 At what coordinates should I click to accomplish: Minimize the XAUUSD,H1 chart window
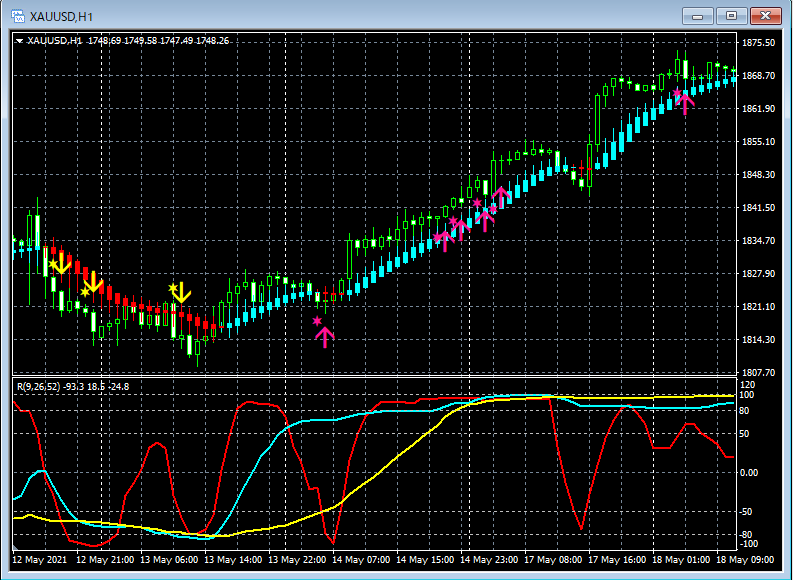pyautogui.click(x=697, y=16)
